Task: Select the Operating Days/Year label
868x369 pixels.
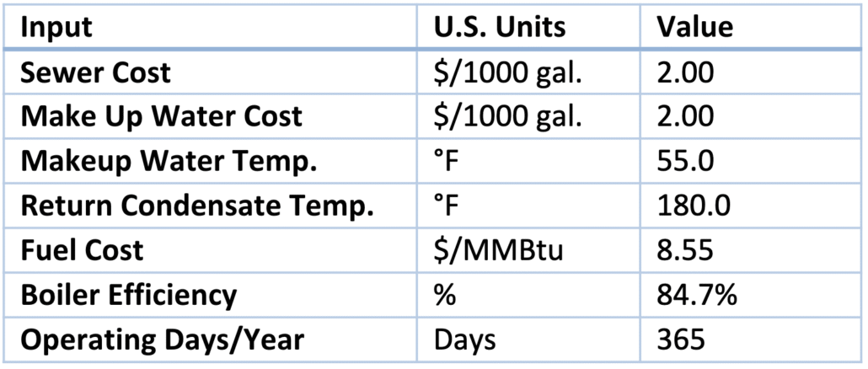Action: click(162, 340)
